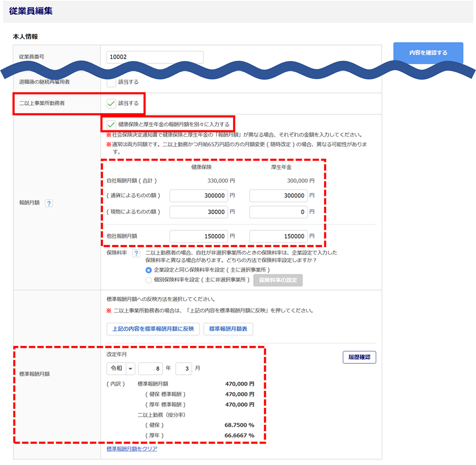The height and width of the screenshot is (465, 476).
Task: Check 退職後の継続再雇用者 該当する checkbox
Action: (111, 82)
